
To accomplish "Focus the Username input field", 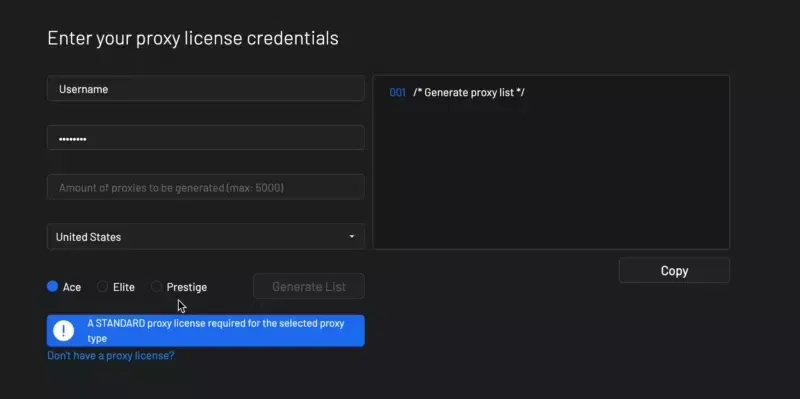I will (x=206, y=89).
